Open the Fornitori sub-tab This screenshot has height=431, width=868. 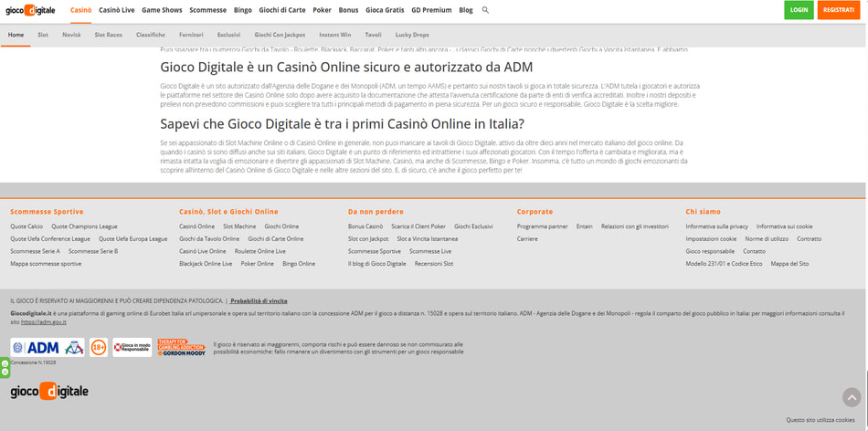coord(192,35)
